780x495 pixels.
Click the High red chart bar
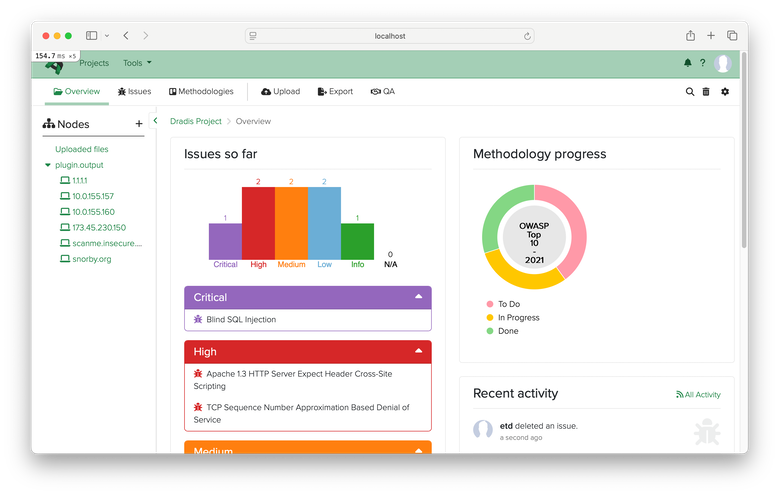[x=258, y=223]
